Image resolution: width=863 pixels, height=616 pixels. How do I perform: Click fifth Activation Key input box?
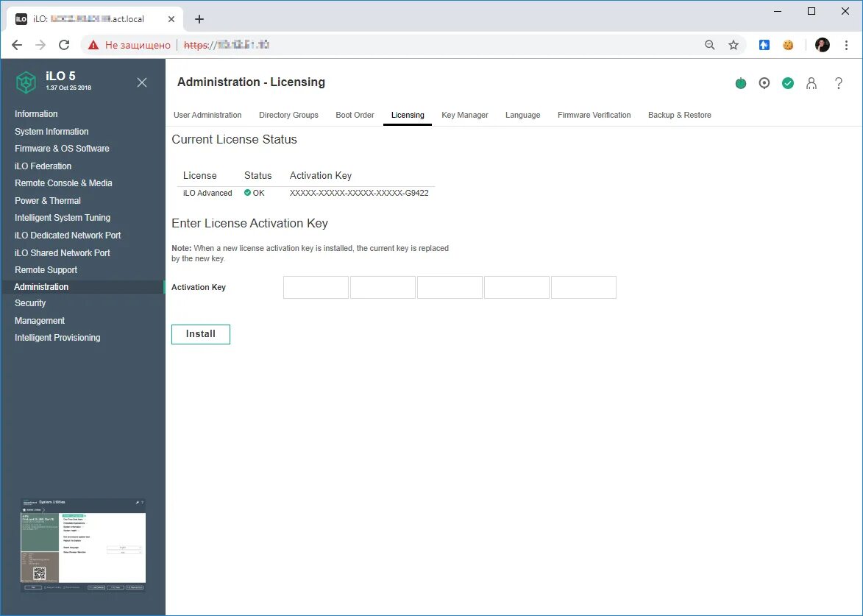[x=584, y=287]
